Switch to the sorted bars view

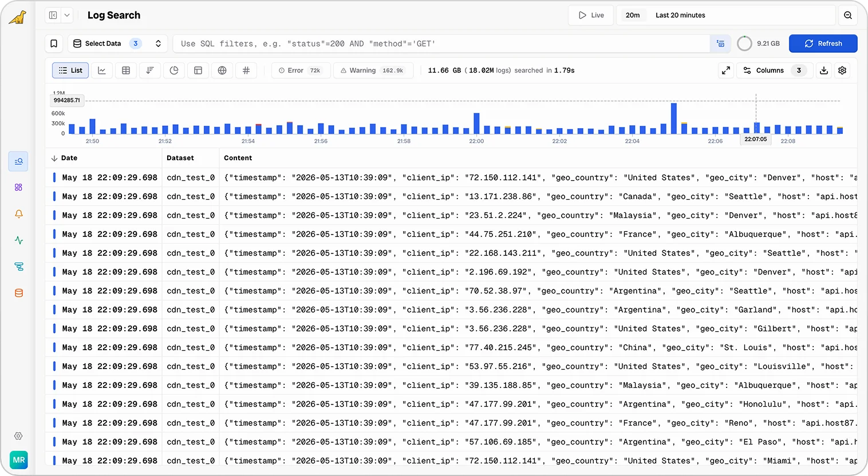coord(150,70)
